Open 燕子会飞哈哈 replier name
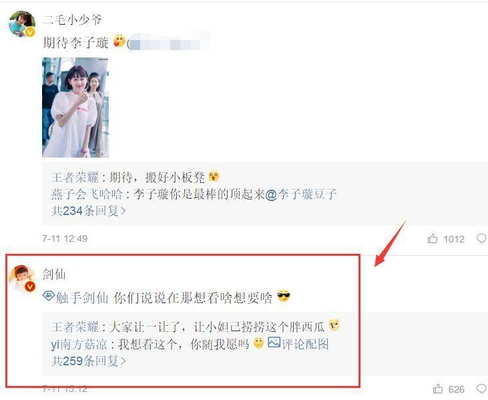 [87, 194]
